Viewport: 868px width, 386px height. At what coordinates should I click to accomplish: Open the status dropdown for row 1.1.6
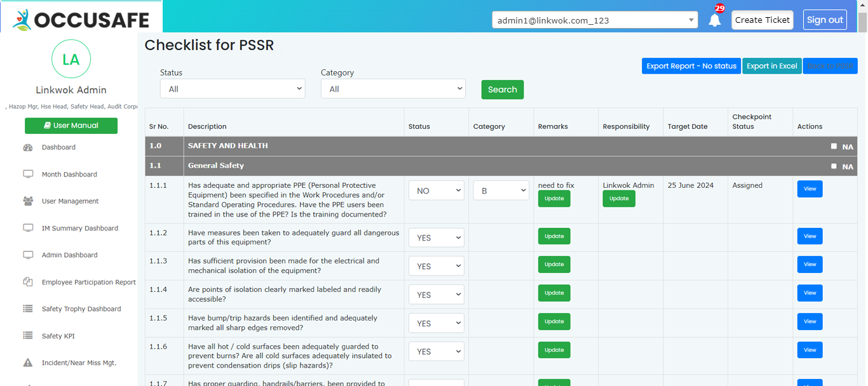click(437, 352)
